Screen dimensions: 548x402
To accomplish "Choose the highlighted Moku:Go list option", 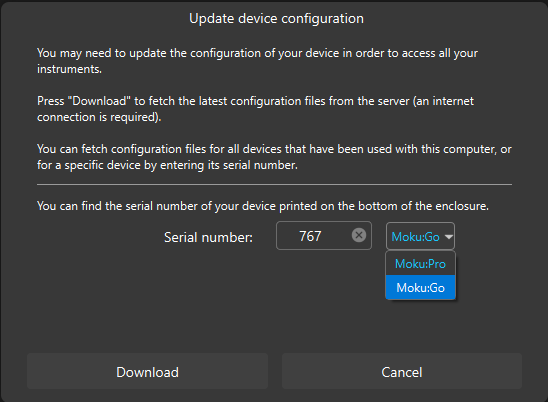I will (420, 288).
